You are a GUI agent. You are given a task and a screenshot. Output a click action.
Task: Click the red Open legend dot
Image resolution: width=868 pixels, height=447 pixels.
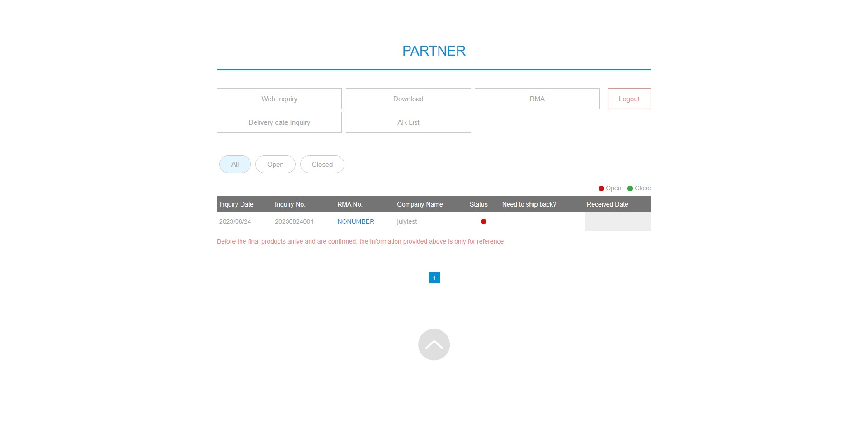click(x=601, y=188)
